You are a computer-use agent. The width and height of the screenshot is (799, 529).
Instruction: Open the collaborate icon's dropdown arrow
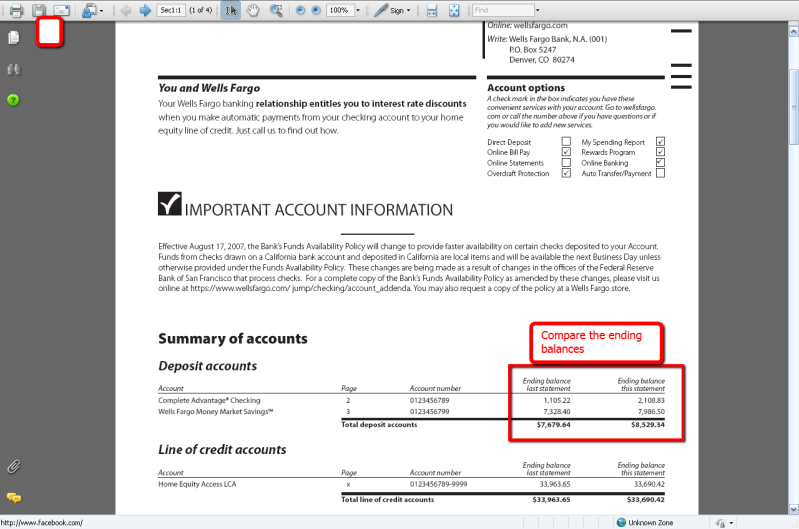coord(101,10)
